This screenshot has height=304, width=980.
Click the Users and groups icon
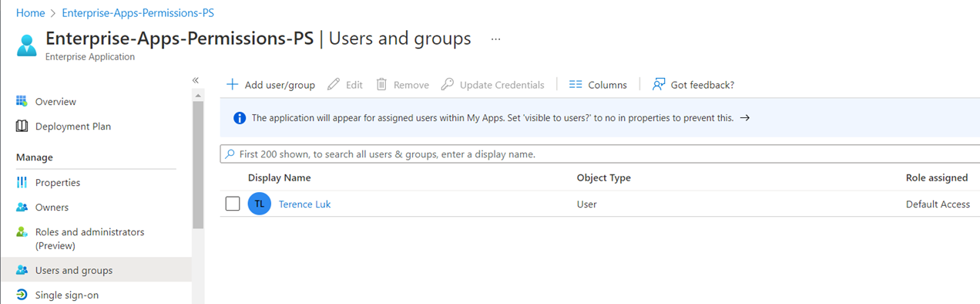pyautogui.click(x=22, y=270)
